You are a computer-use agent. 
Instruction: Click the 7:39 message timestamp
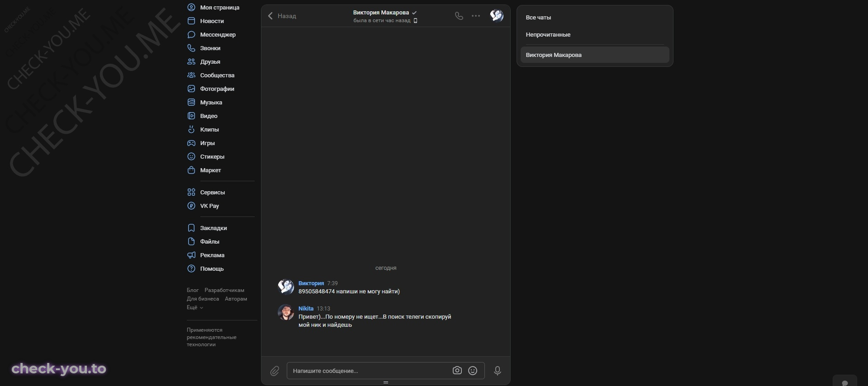pos(332,283)
